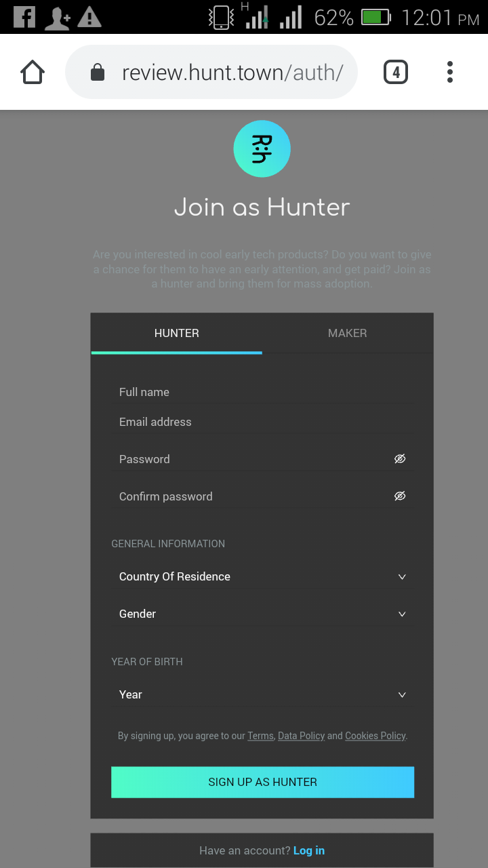Expand the Year of birth dropdown

[x=262, y=694]
